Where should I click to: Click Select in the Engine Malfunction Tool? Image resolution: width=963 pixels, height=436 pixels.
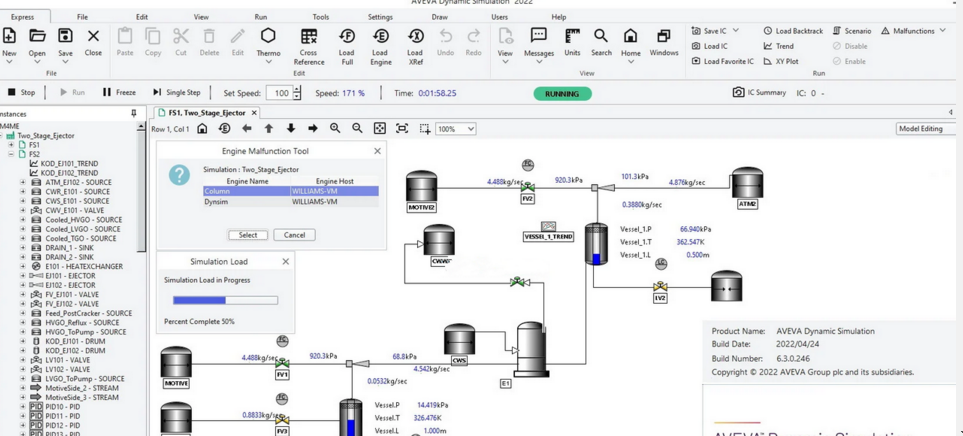point(248,235)
